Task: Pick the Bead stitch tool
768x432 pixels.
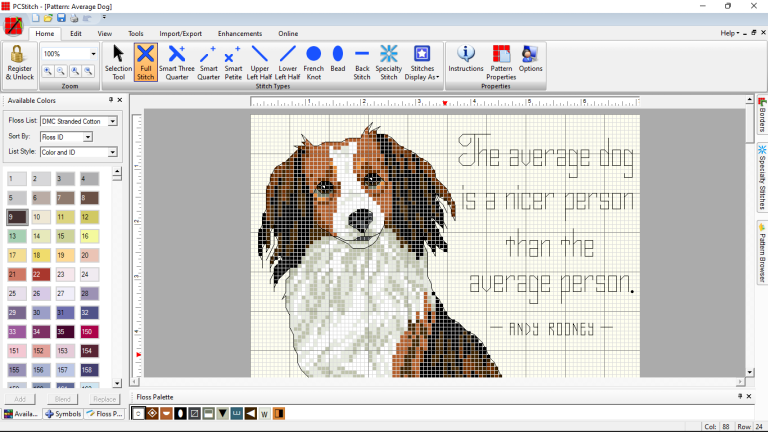Action: 338,62
